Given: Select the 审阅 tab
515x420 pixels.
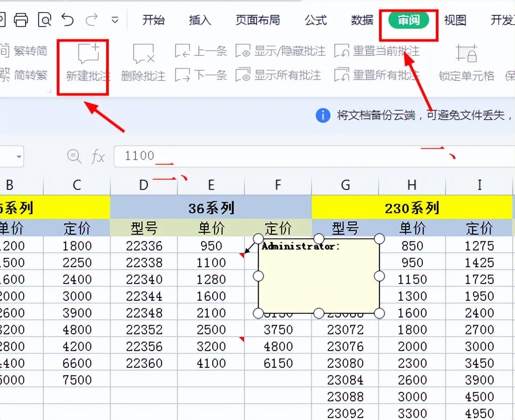Looking at the screenshot, I should (x=408, y=20).
